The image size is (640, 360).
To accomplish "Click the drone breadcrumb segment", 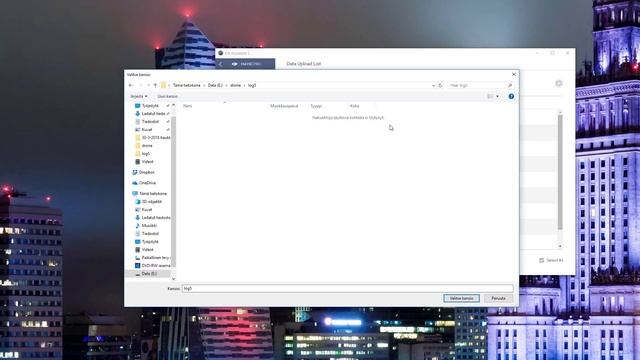I will tap(236, 85).
